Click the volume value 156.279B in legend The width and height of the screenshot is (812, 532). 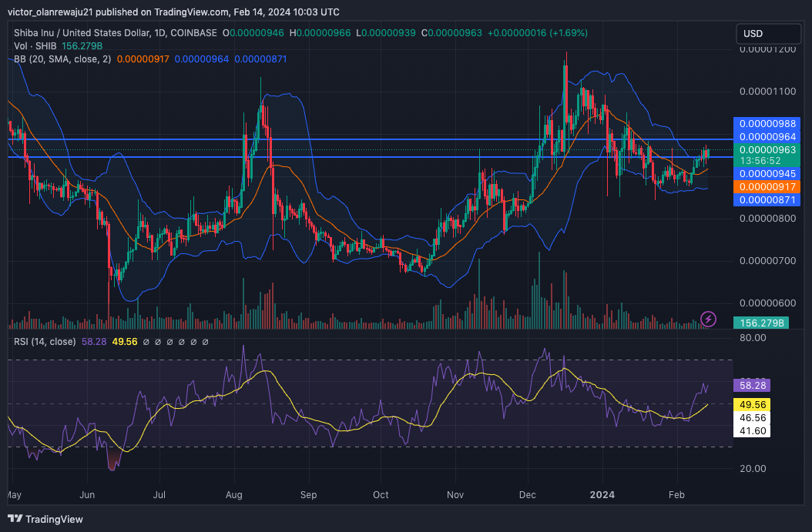tap(82, 46)
